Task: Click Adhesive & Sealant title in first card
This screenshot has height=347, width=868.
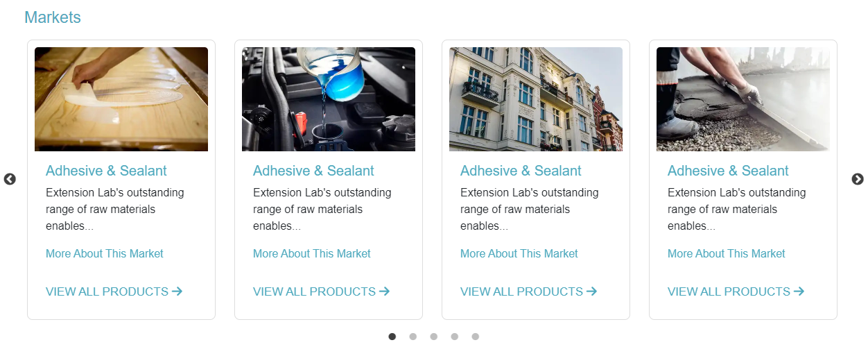Action: [x=106, y=171]
